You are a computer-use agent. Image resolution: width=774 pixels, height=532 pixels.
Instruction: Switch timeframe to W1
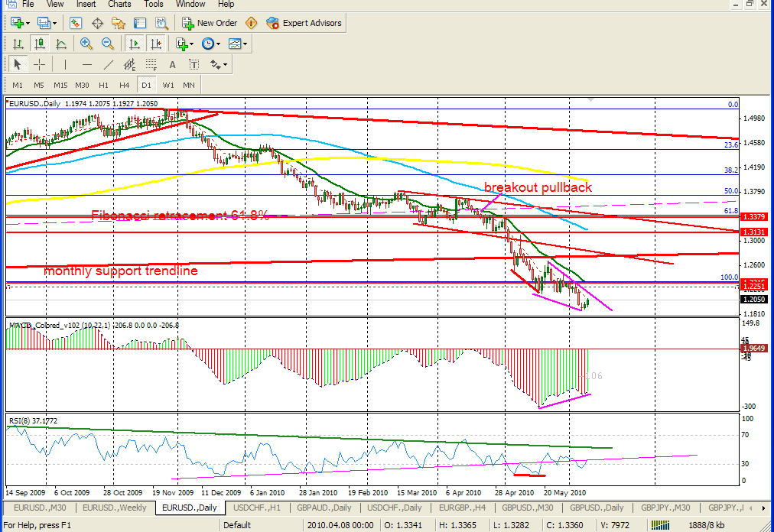coord(168,86)
